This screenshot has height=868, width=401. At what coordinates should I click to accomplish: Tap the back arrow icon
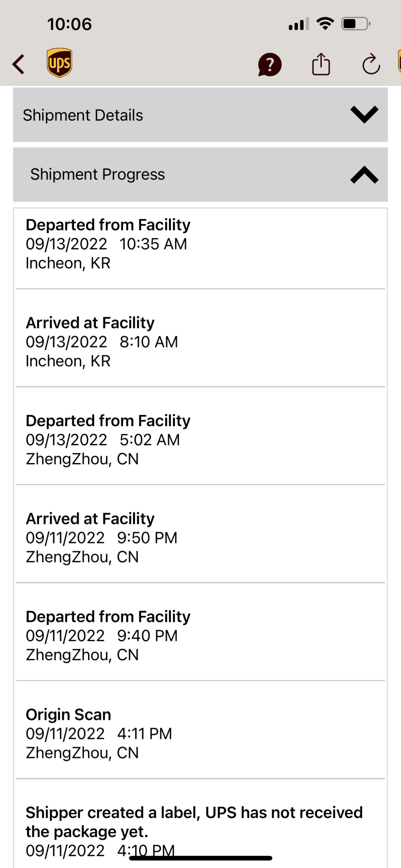[x=19, y=64]
